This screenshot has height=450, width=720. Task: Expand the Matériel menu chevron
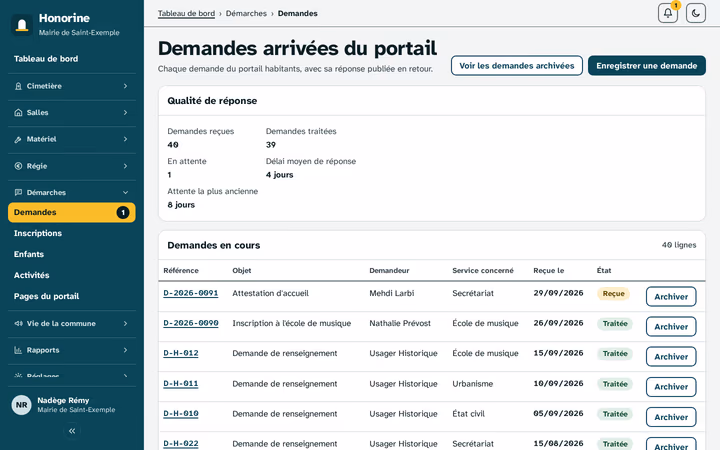coord(125,139)
